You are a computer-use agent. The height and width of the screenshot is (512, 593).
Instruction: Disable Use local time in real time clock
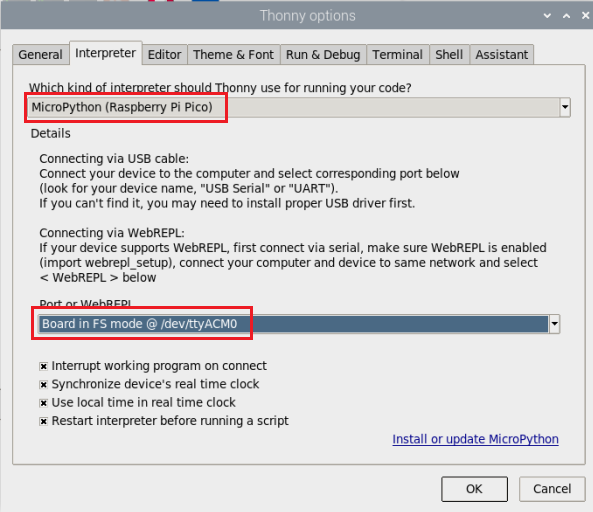tap(43, 403)
